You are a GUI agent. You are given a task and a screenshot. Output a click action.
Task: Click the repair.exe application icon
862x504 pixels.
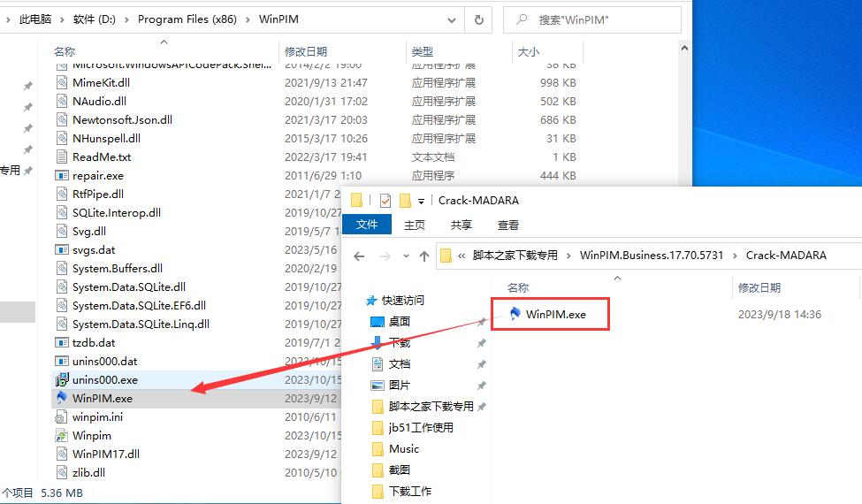[62, 175]
